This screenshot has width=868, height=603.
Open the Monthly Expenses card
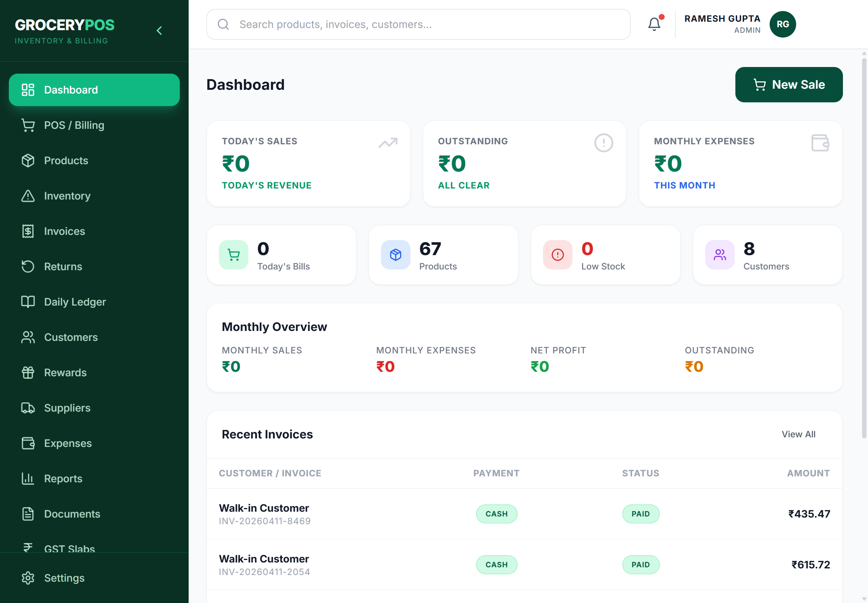coord(741,163)
